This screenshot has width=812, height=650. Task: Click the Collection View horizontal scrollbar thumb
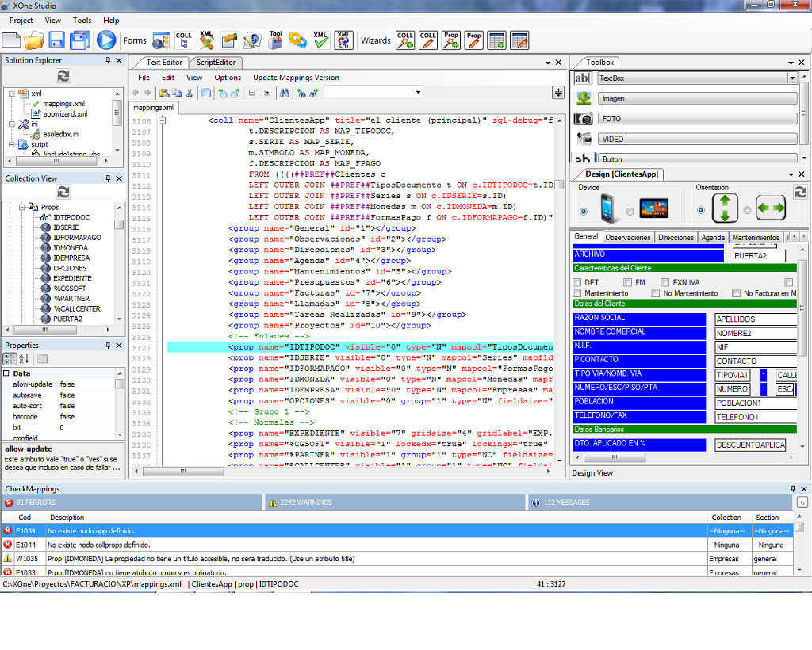point(45,330)
